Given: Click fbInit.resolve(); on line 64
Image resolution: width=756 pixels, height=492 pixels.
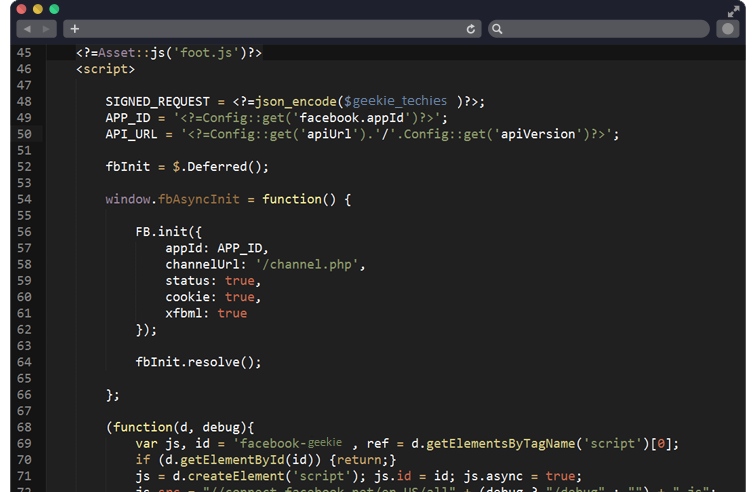Looking at the screenshot, I should click(198, 362).
